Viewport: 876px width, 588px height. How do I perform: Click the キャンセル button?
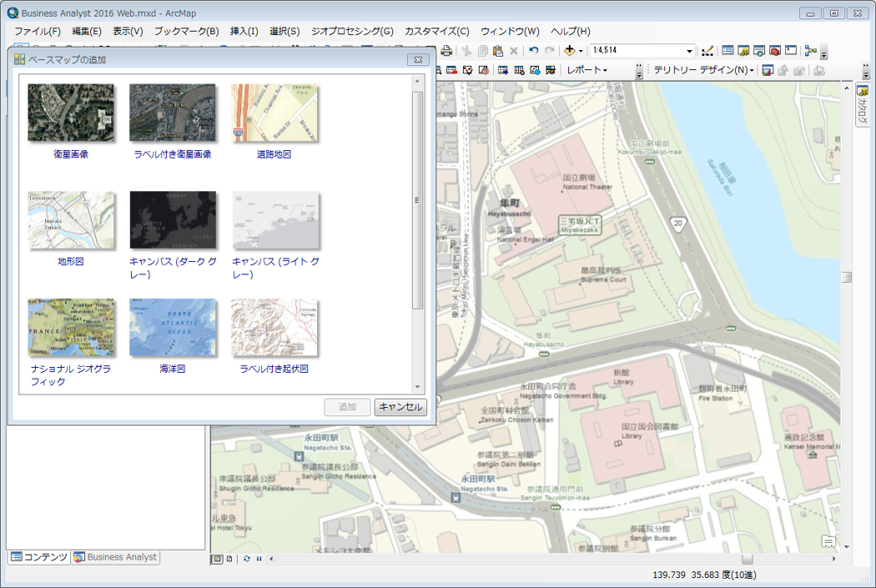(x=400, y=407)
